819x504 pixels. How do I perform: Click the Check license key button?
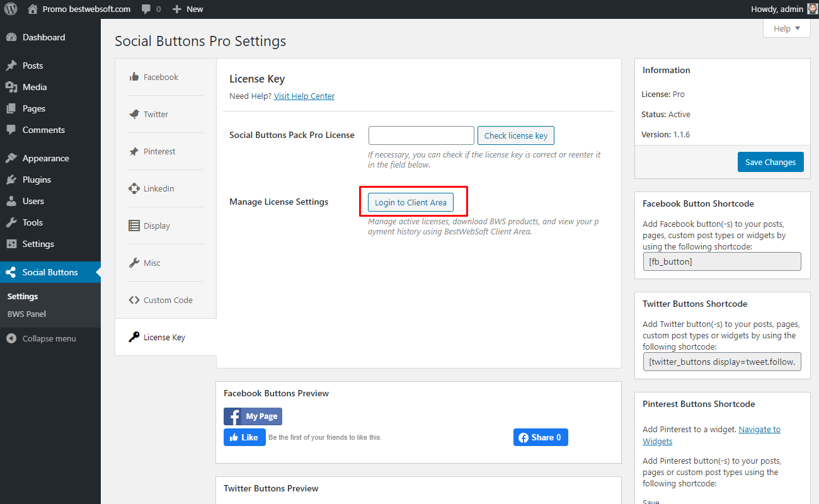[516, 135]
